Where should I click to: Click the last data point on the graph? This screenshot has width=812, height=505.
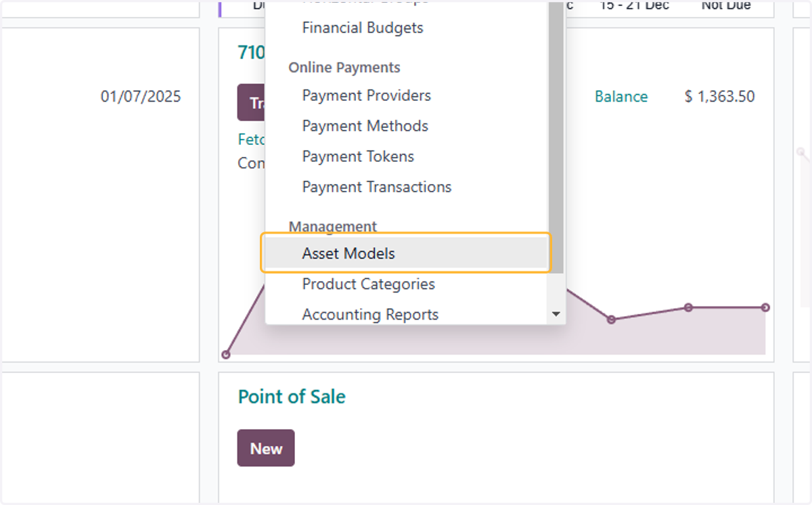pyautogui.click(x=765, y=307)
